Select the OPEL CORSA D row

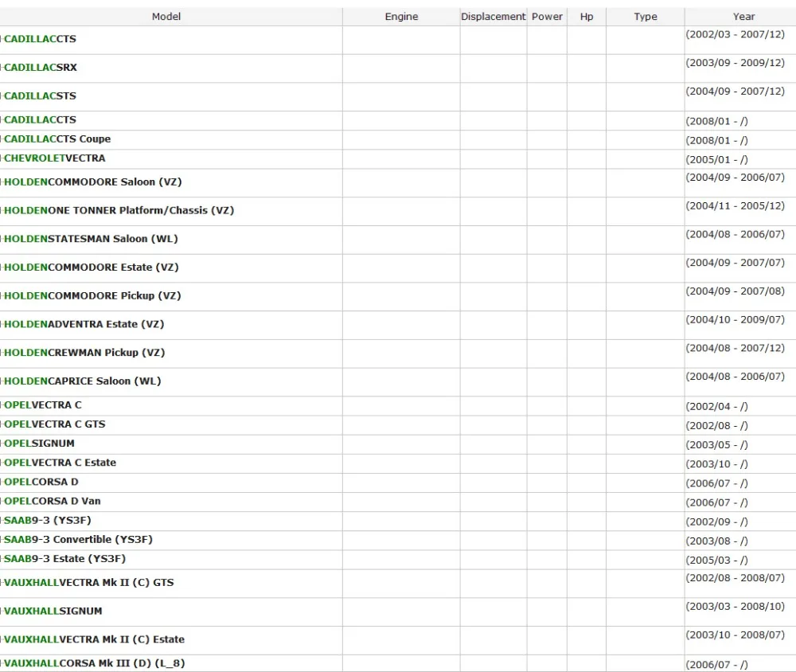[398, 483]
